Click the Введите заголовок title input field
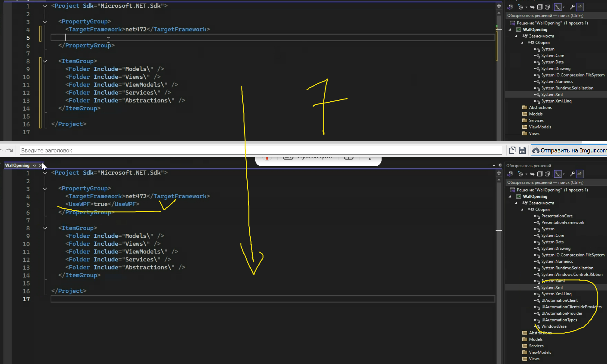Viewport: 607px width, 364px height. (x=261, y=150)
